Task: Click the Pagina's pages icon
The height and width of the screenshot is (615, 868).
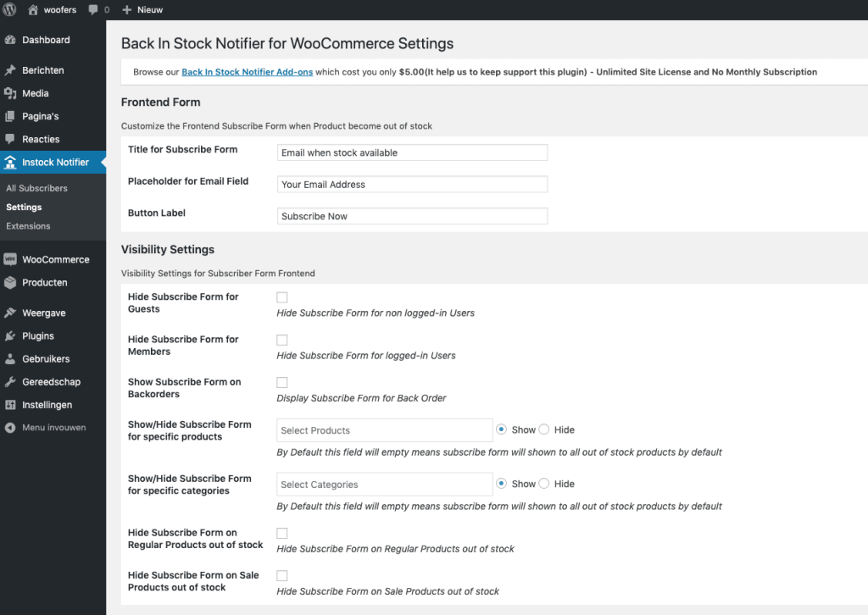Action: (10, 116)
